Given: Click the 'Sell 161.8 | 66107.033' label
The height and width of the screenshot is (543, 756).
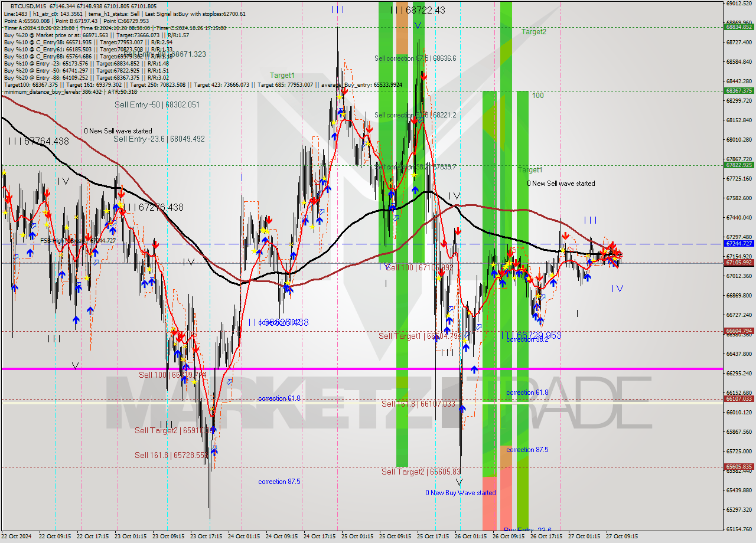Looking at the screenshot, I should coord(419,404).
